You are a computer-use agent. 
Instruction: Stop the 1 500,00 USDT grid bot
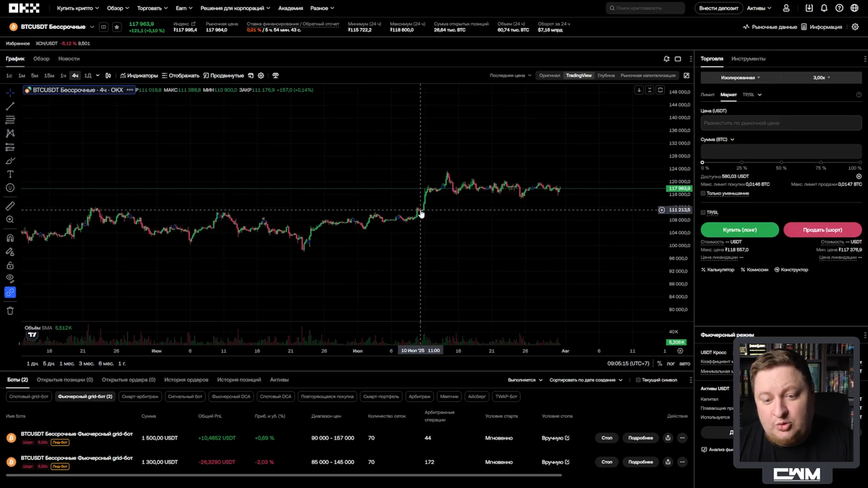click(x=607, y=437)
